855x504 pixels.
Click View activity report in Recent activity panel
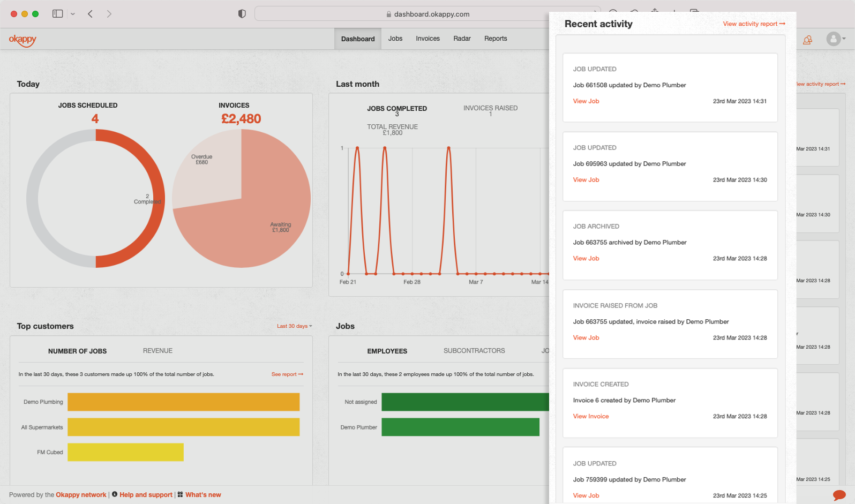click(754, 24)
